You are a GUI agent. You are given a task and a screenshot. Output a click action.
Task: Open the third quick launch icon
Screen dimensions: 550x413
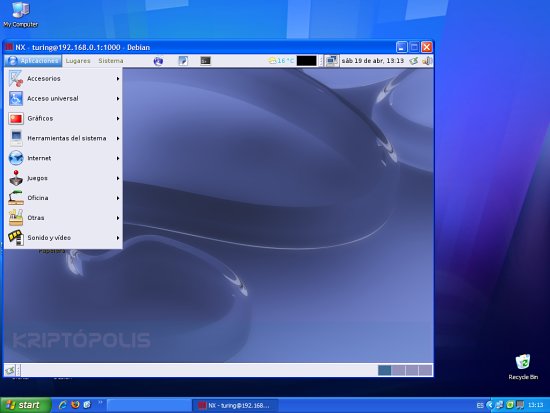[x=87, y=405]
